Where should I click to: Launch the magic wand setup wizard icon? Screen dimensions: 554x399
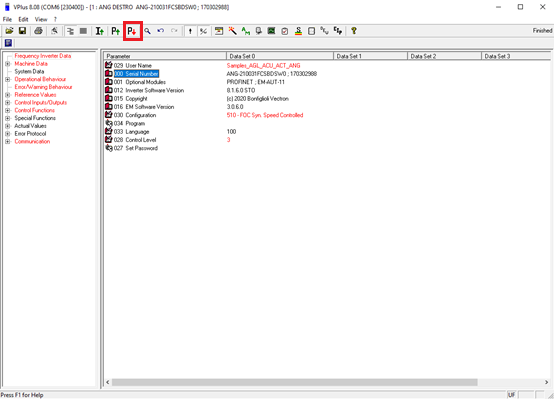pyautogui.click(x=232, y=31)
